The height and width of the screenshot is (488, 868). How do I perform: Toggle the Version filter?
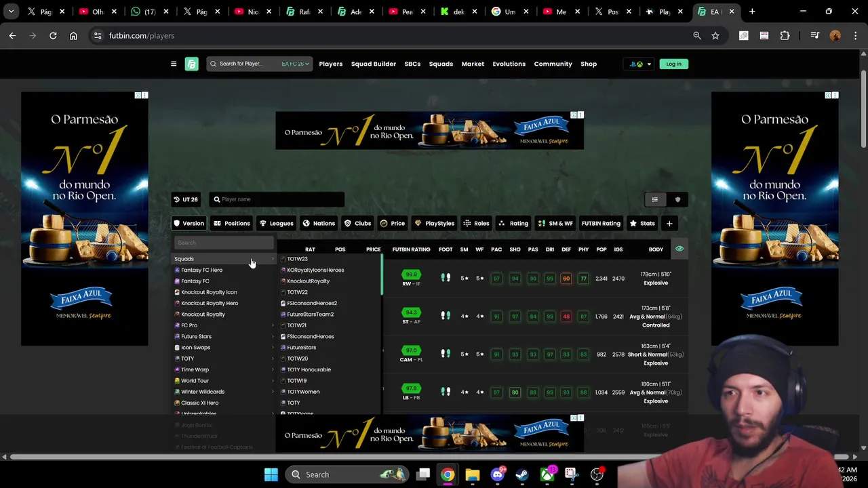[189, 223]
